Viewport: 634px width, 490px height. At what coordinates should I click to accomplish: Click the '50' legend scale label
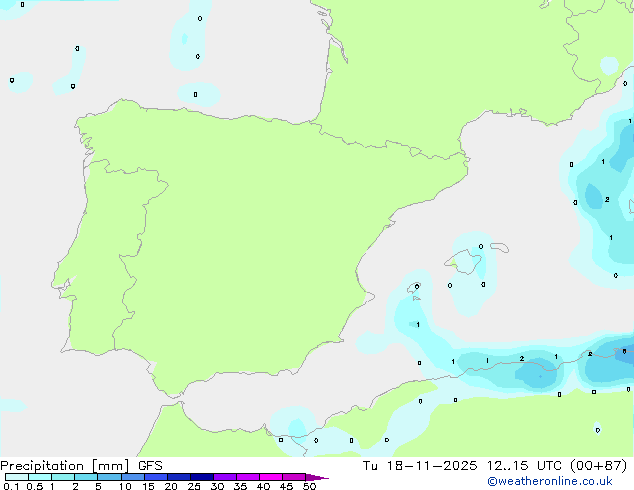[309, 486]
